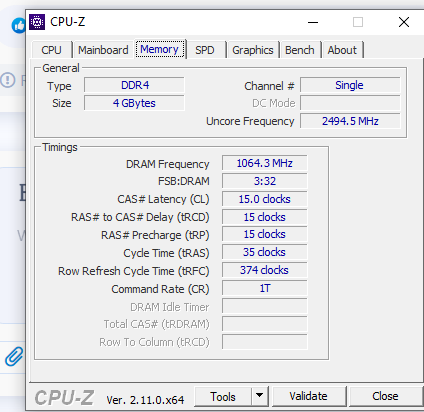424x412 pixels.
Task: Open the About tab
Action: [342, 50]
